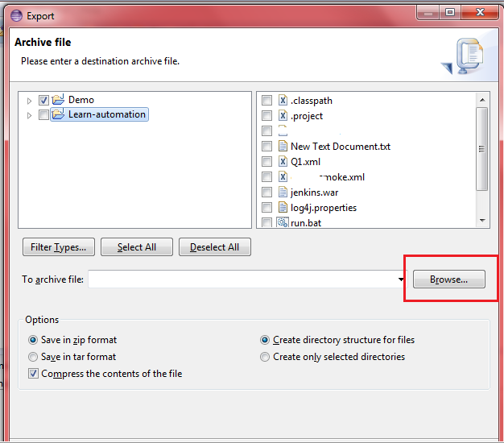Click the jenkins.war file icon
The height and width of the screenshot is (443, 504).
point(283,193)
